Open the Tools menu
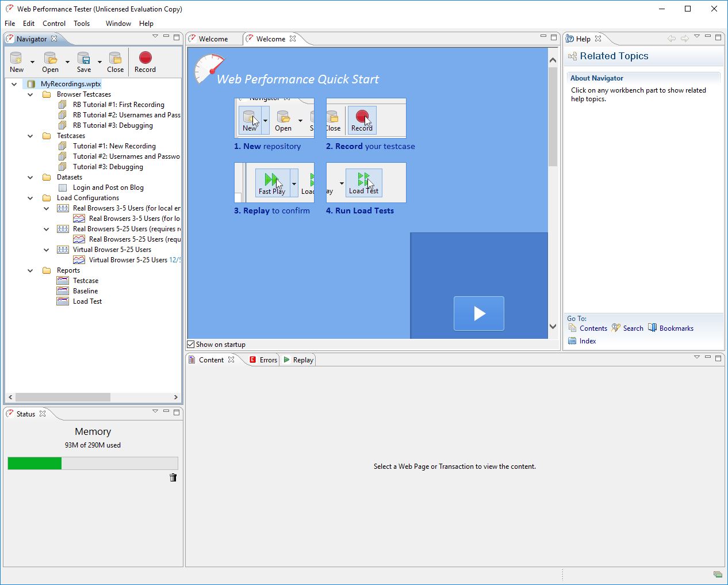 81,23
